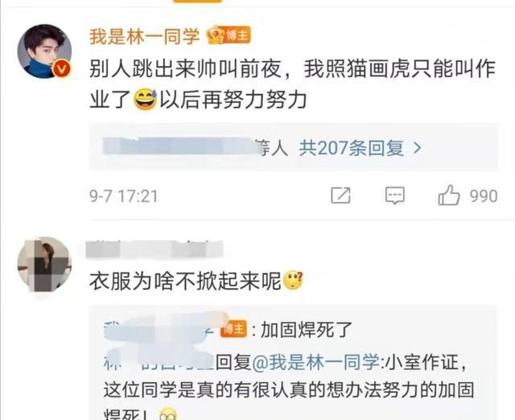Click @我是林一同学 mention in reply
515x420 pixels.
pyautogui.click(x=316, y=363)
